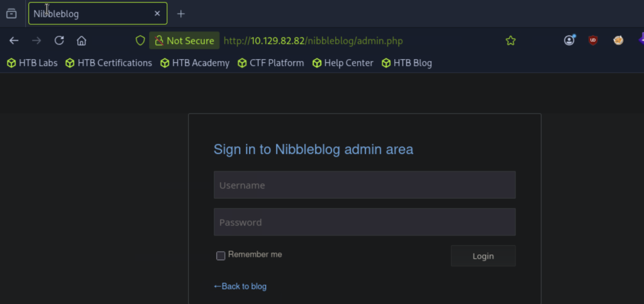This screenshot has width=644, height=304.
Task: Go back to the previous page
Action: point(14,41)
